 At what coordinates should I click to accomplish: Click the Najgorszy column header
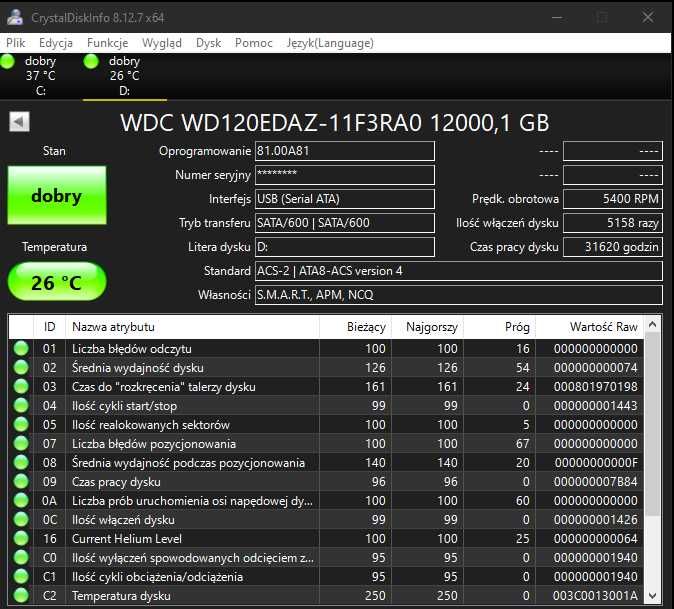point(427,327)
